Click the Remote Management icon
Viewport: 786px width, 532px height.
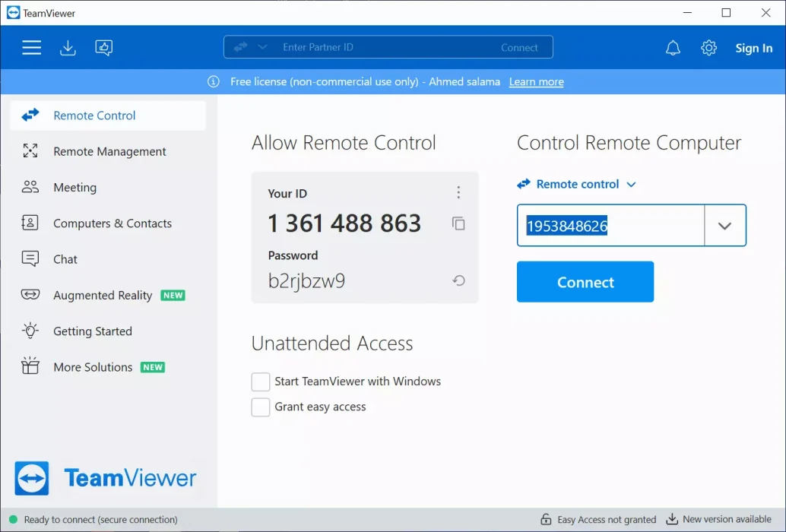pos(30,150)
